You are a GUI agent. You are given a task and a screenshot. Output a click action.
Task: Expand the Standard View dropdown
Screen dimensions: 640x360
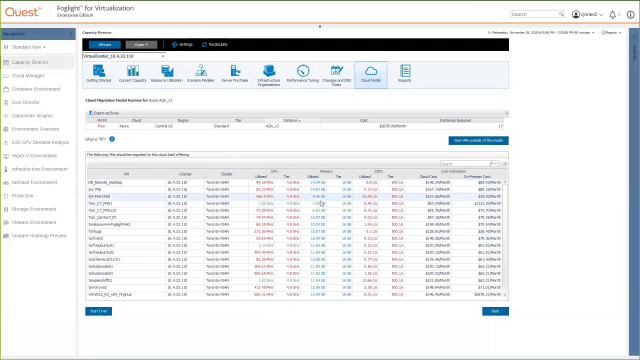click(x=28, y=47)
